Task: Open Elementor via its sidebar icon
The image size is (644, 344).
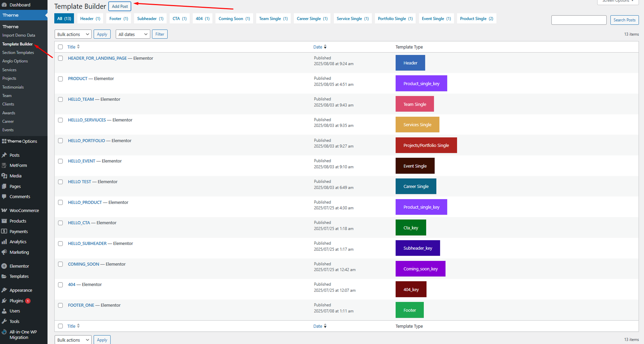Action: [x=4, y=266]
